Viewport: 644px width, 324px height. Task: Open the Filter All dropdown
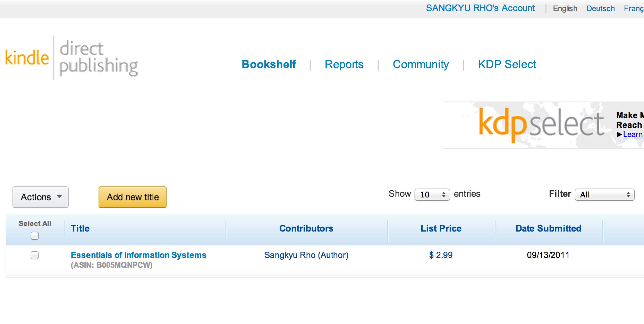604,195
